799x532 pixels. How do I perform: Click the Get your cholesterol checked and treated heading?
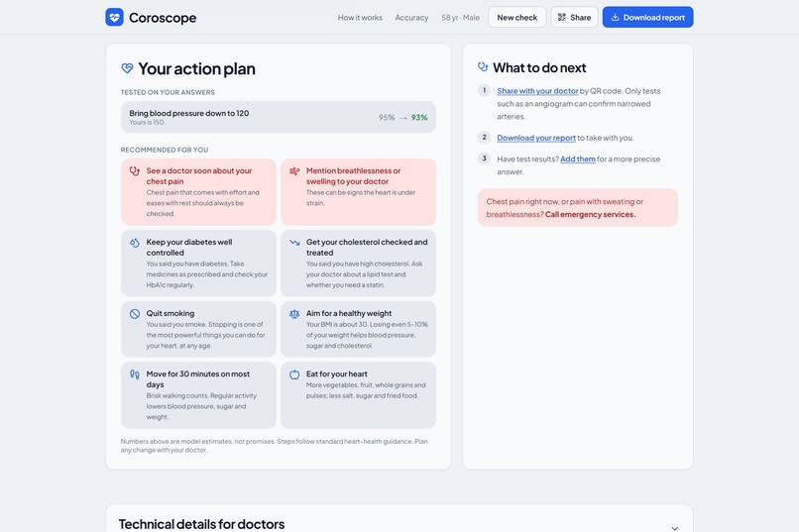click(x=367, y=248)
